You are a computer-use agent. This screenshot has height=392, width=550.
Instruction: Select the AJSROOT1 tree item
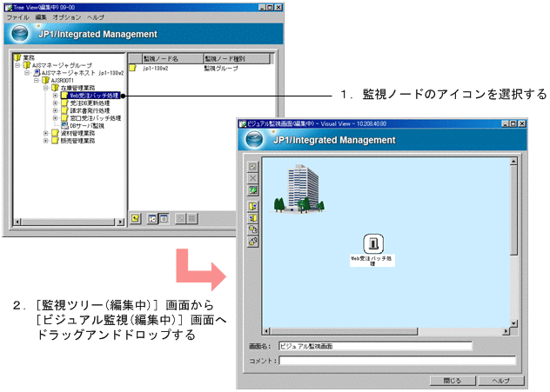click(x=62, y=81)
